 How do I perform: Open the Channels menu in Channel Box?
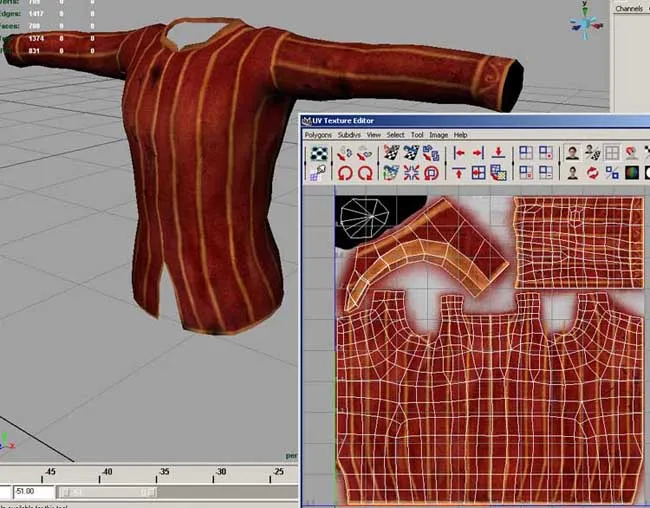[628, 8]
